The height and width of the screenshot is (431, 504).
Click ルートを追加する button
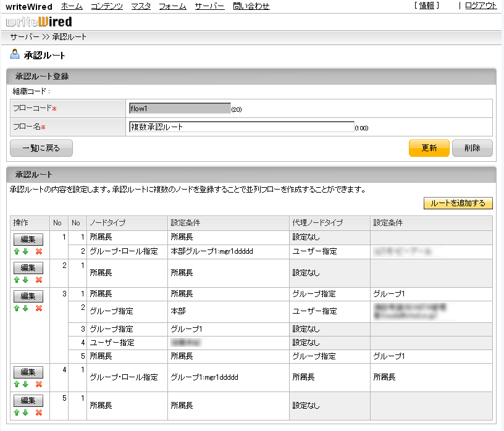pos(458,203)
